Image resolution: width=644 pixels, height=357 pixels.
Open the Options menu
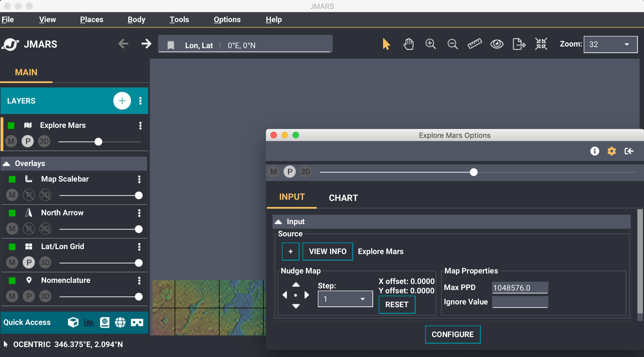(x=227, y=20)
